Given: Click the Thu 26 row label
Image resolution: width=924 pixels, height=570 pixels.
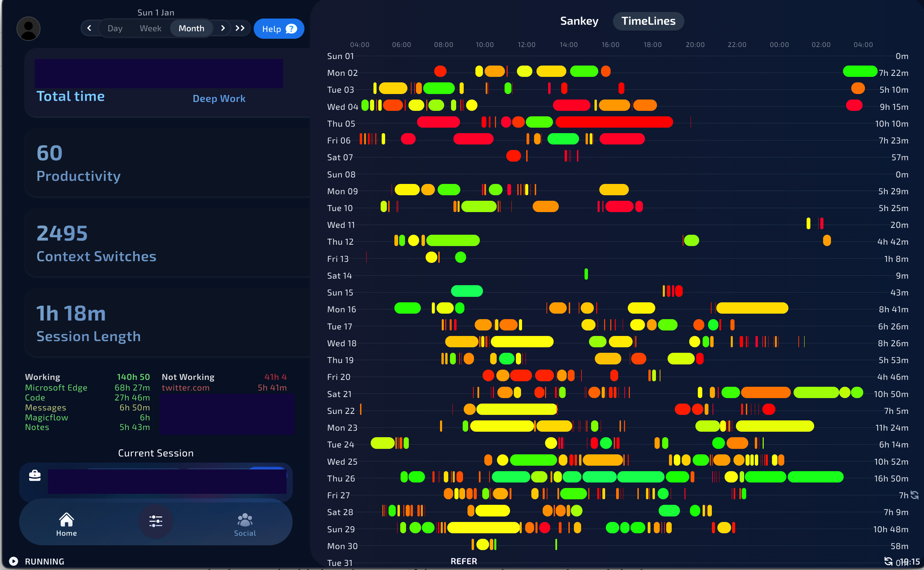Looking at the screenshot, I should pos(341,478).
